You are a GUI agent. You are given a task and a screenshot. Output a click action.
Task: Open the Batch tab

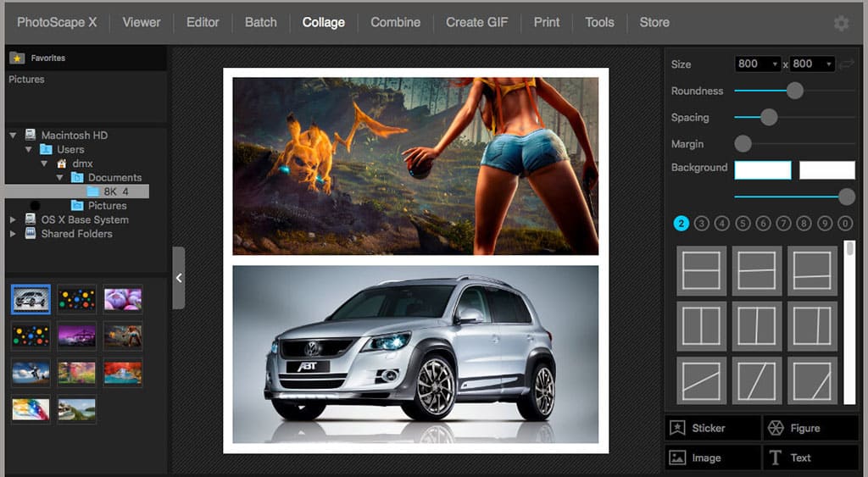click(x=261, y=23)
